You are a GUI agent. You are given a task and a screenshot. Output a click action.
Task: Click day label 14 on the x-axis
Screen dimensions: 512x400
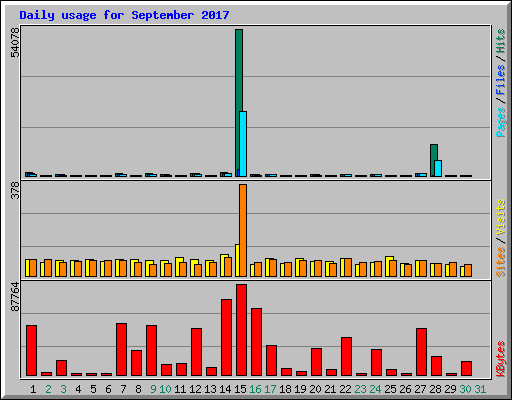point(225,389)
